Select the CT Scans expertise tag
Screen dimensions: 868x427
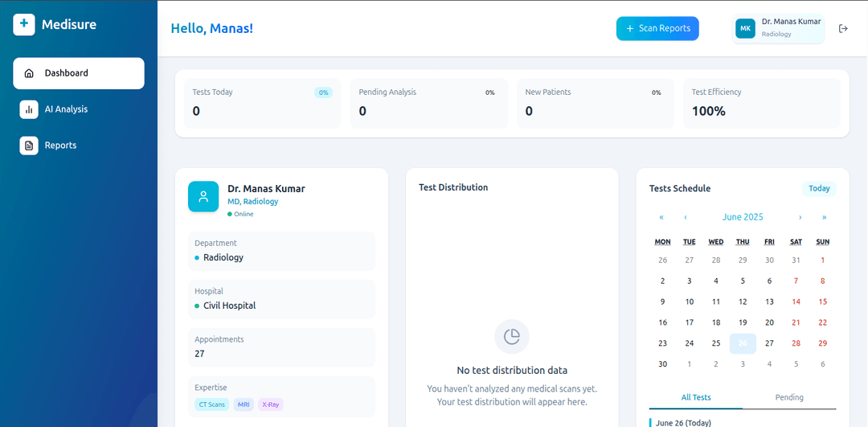click(211, 404)
